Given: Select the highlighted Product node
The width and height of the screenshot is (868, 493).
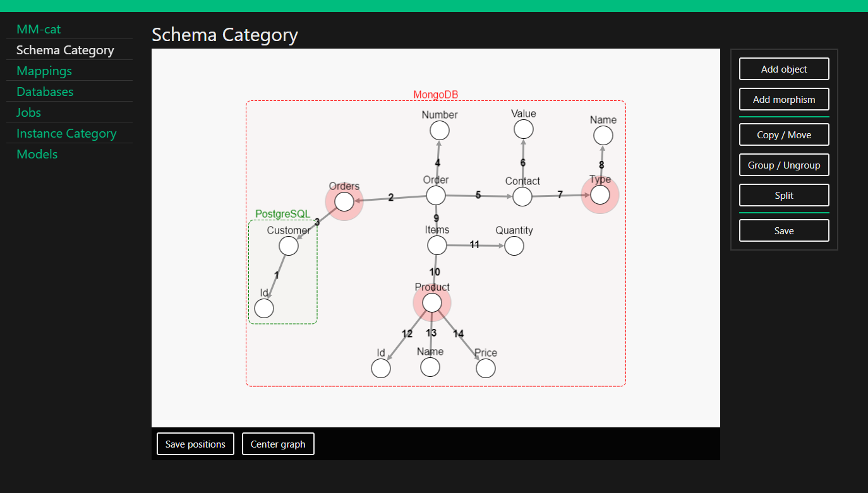Looking at the screenshot, I should (x=432, y=302).
